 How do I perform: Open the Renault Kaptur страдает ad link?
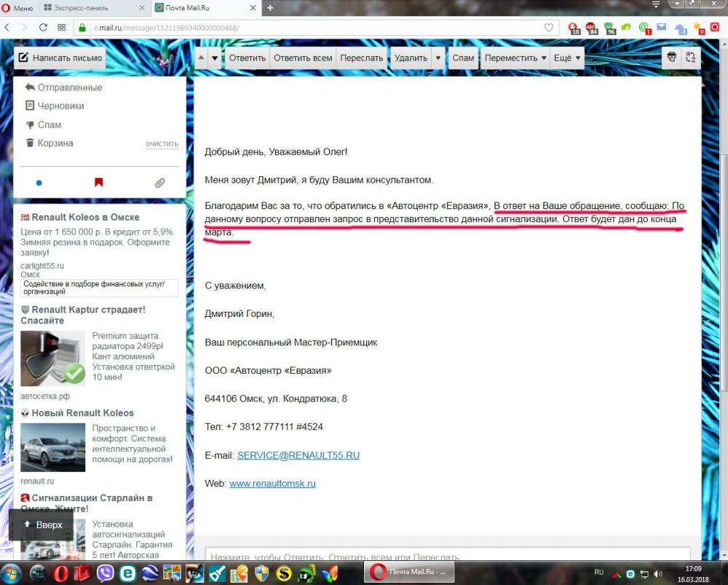pos(83,315)
